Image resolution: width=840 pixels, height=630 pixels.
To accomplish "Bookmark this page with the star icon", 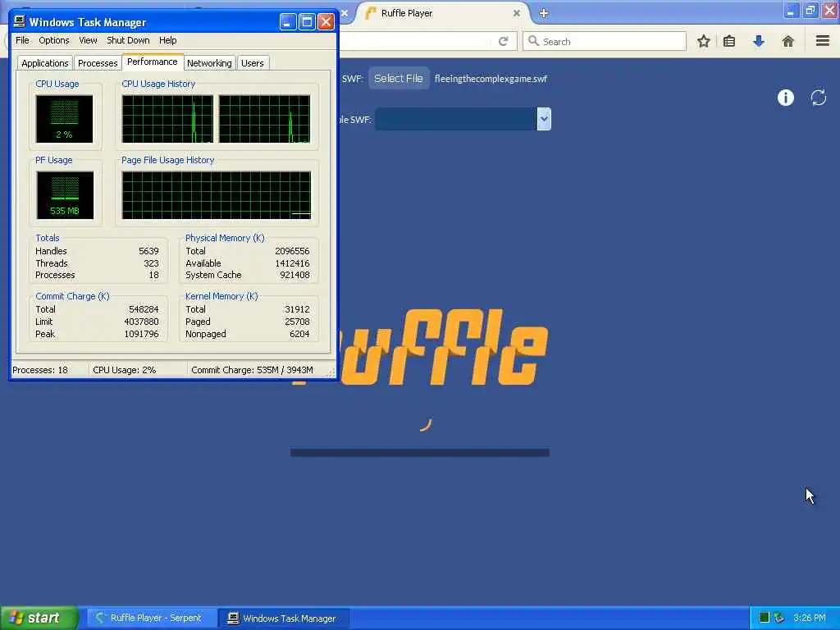I will (x=703, y=41).
